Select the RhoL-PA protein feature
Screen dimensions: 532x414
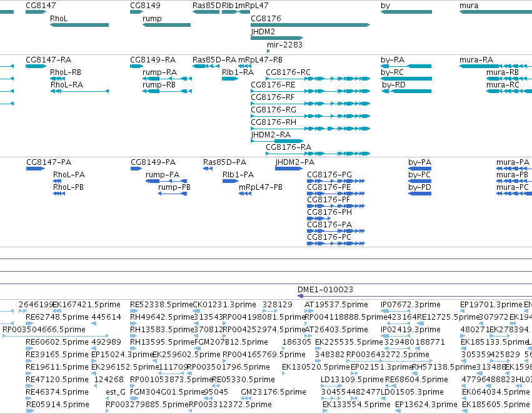(x=58, y=181)
